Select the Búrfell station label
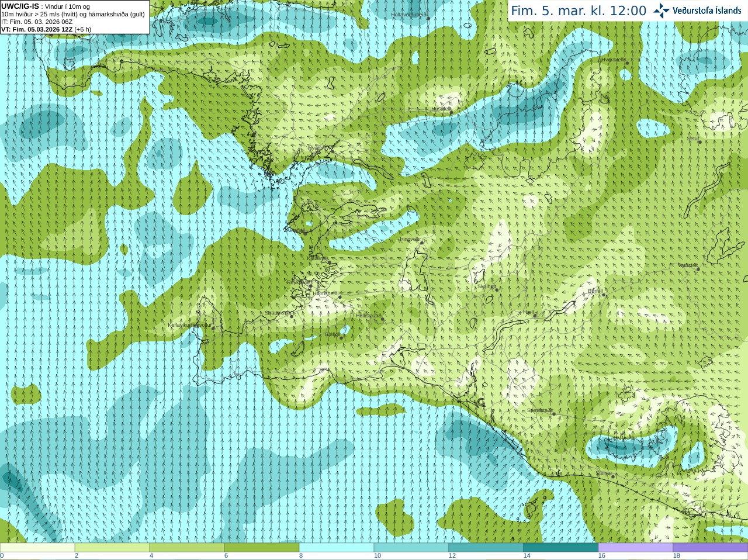The width and height of the screenshot is (748, 560). (595, 291)
